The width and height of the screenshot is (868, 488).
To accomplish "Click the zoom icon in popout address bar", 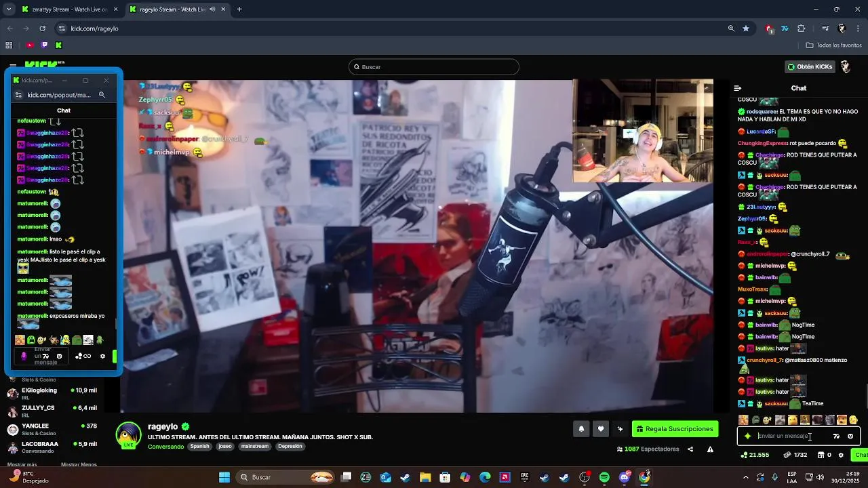I will [x=102, y=95].
